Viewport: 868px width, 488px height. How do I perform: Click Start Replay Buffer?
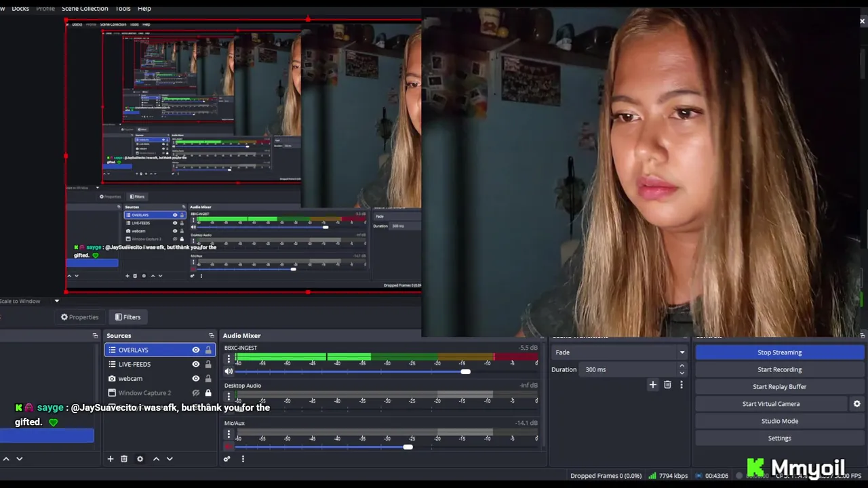[x=780, y=386]
